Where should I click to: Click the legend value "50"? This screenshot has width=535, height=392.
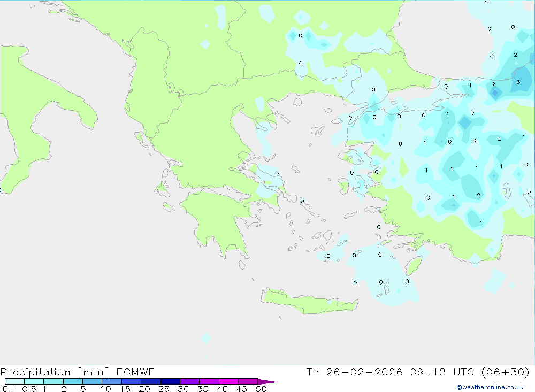[x=261, y=389]
